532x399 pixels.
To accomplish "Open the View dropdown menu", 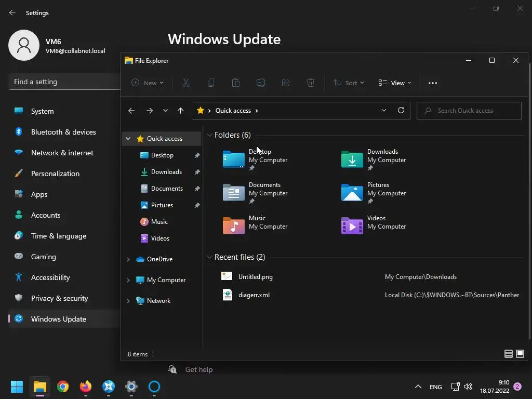I will coord(395,83).
